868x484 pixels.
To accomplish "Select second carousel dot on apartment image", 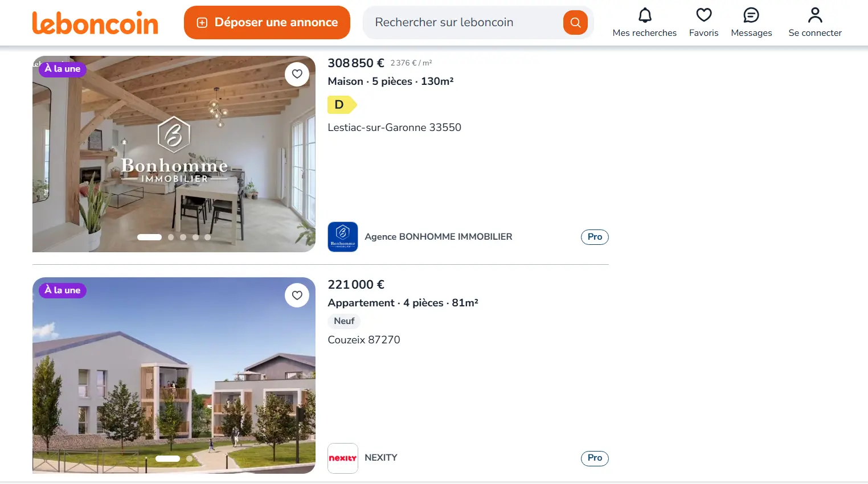I will pyautogui.click(x=189, y=458).
